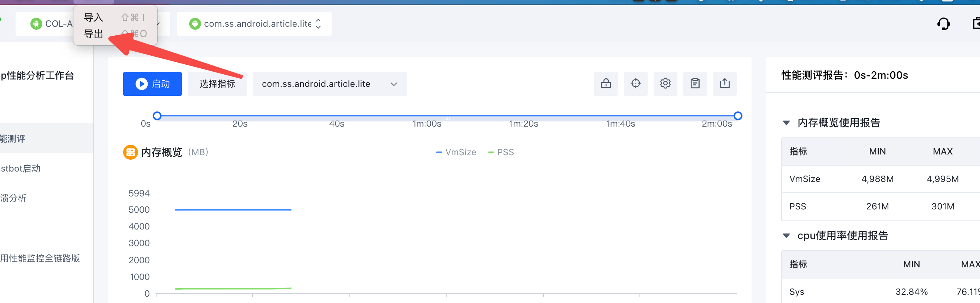This screenshot has width=980, height=303.
Task: Click the headset support icon
Action: click(944, 24)
